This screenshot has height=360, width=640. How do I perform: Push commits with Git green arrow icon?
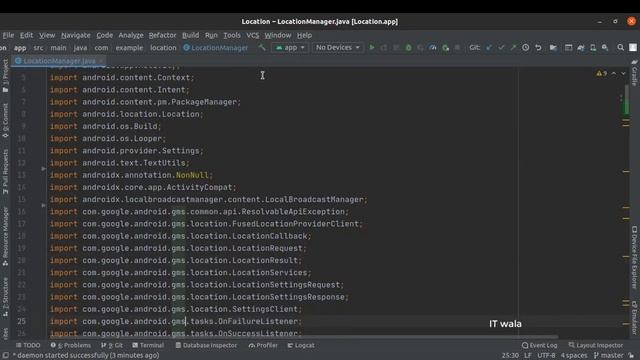[513, 48]
